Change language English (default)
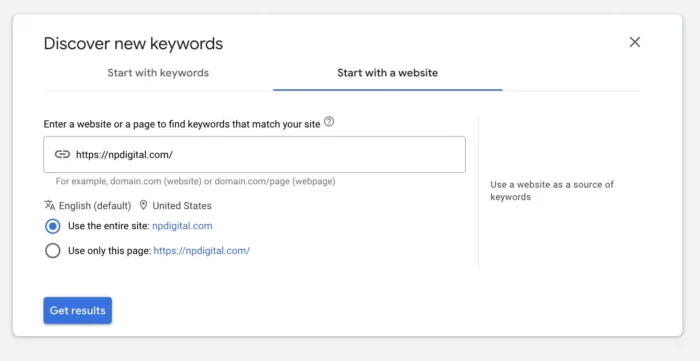This screenshot has height=361, width=700. tap(95, 206)
